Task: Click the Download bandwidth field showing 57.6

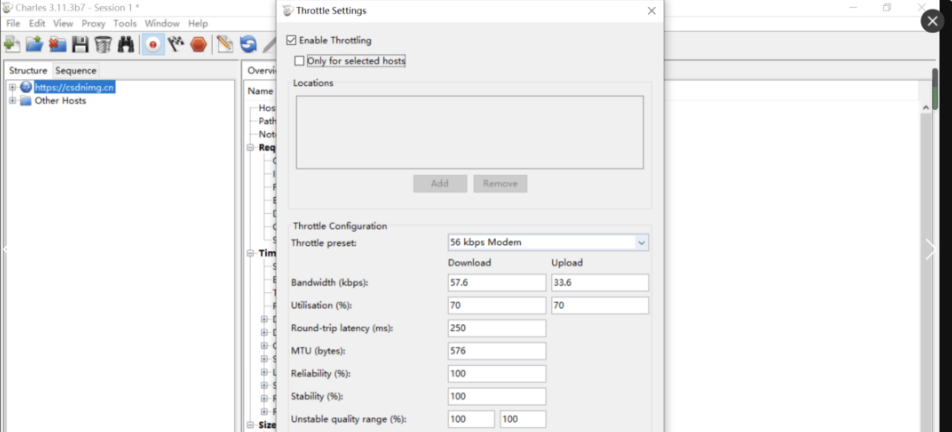Action: pos(497,283)
